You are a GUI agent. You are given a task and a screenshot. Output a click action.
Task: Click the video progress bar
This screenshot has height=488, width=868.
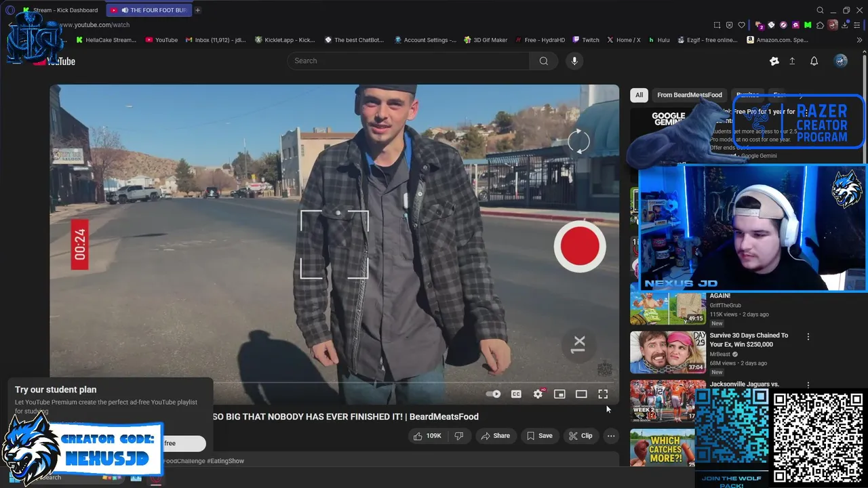334,383
